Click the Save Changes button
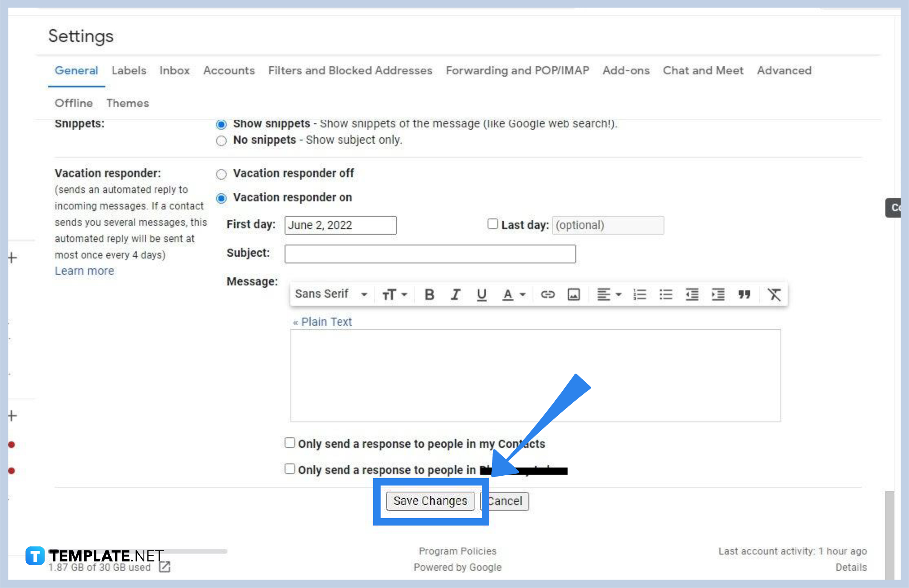 coord(430,501)
